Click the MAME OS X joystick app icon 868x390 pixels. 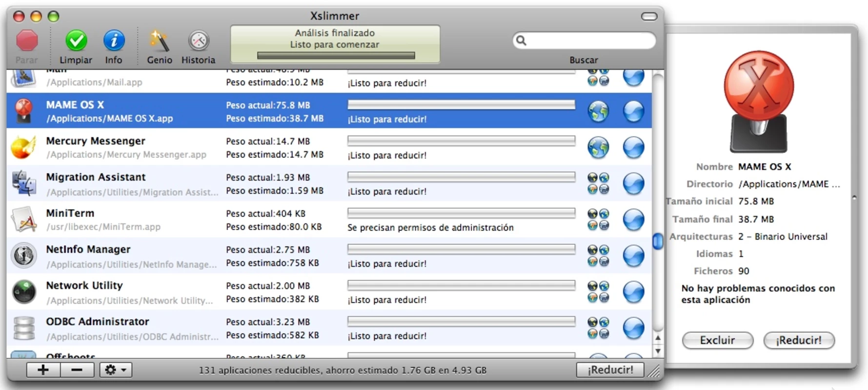click(x=24, y=111)
